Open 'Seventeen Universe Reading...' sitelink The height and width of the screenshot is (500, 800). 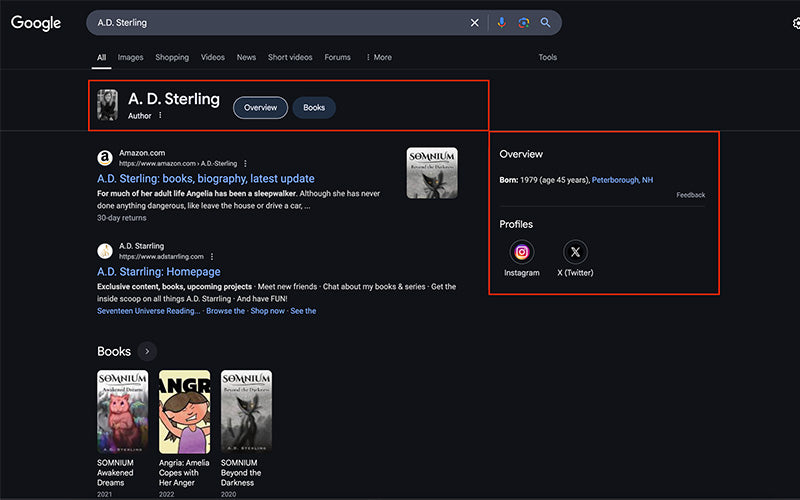click(148, 311)
